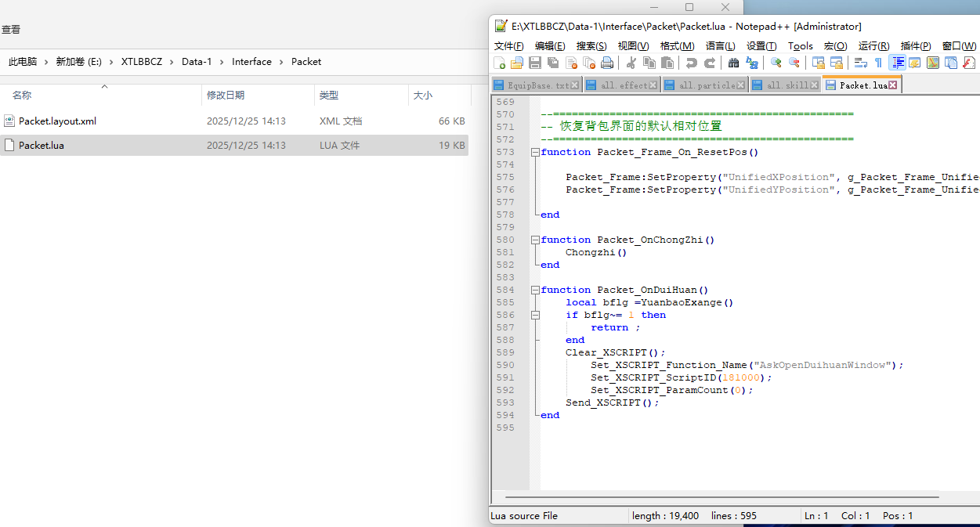Collapse the Packet_Frame_On_ResetPos function fold
The width and height of the screenshot is (980, 527).
535,152
